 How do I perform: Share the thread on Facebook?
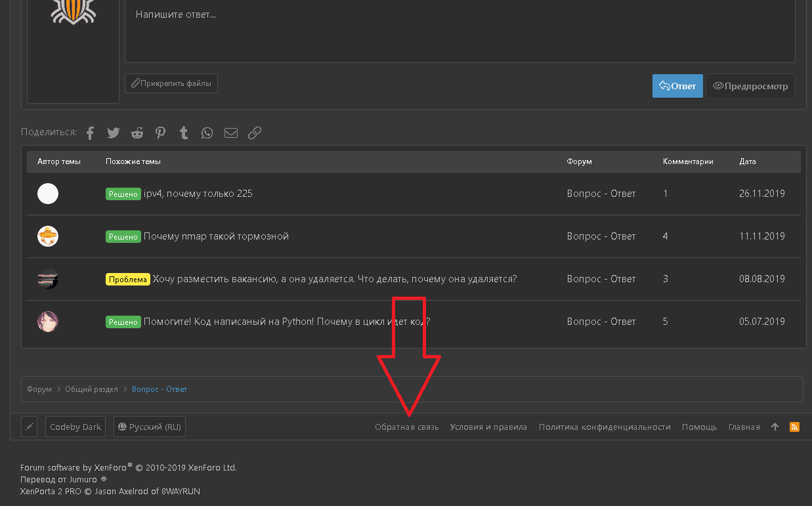coord(91,133)
